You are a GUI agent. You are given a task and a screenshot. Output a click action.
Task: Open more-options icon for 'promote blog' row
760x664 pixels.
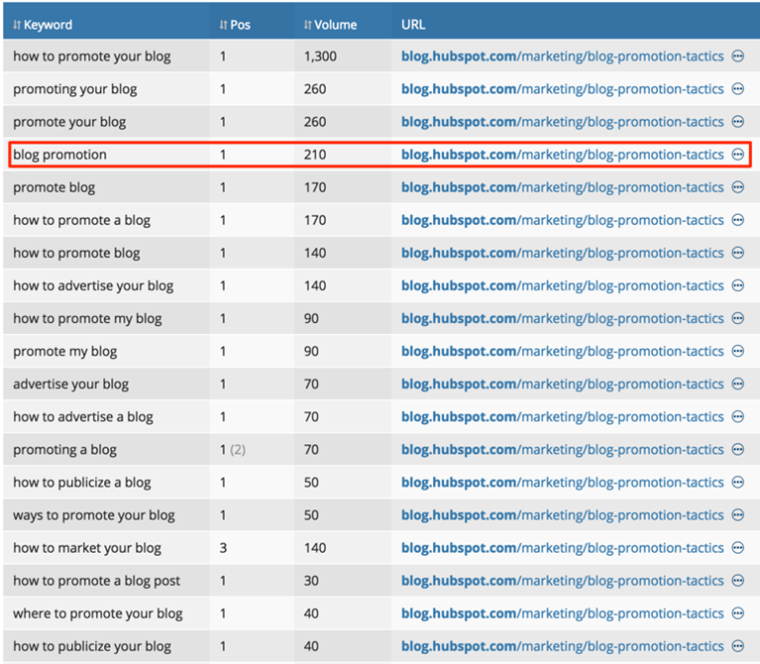[738, 187]
